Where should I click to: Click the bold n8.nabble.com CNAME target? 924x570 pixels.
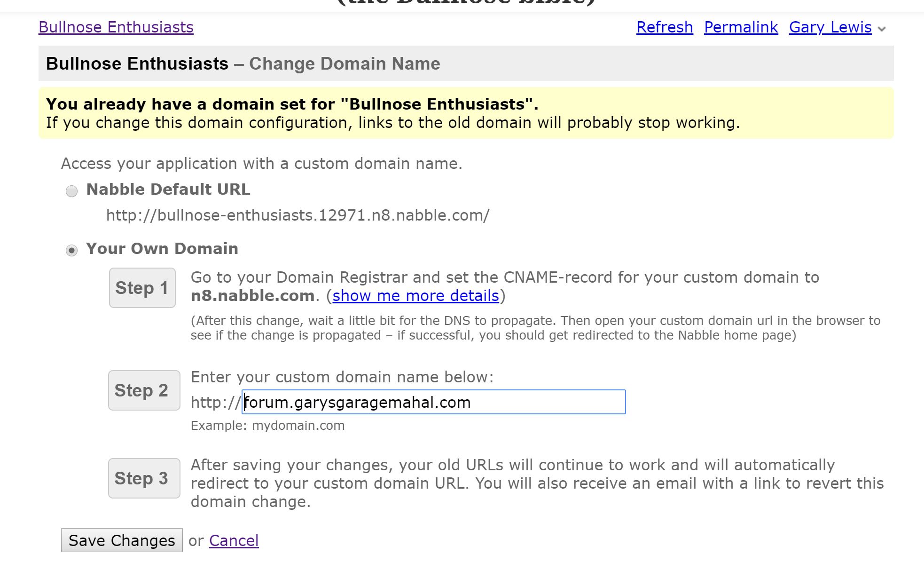(252, 296)
